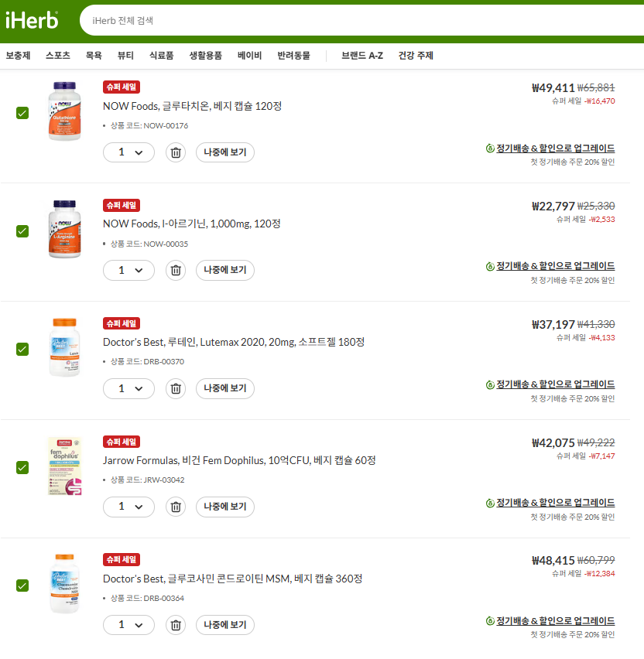The width and height of the screenshot is (644, 659).
Task: Deselect the Doctor's Best Lutein checkbox
Action: point(22,349)
